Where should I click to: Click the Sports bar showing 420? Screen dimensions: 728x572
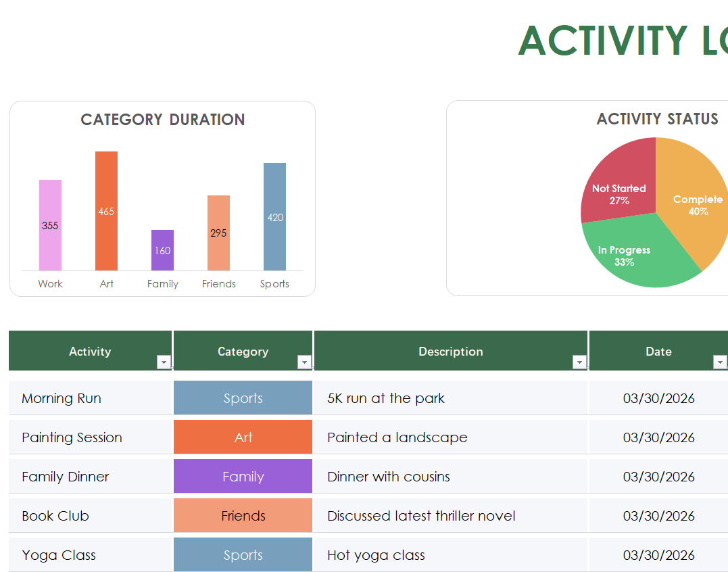[x=275, y=217]
